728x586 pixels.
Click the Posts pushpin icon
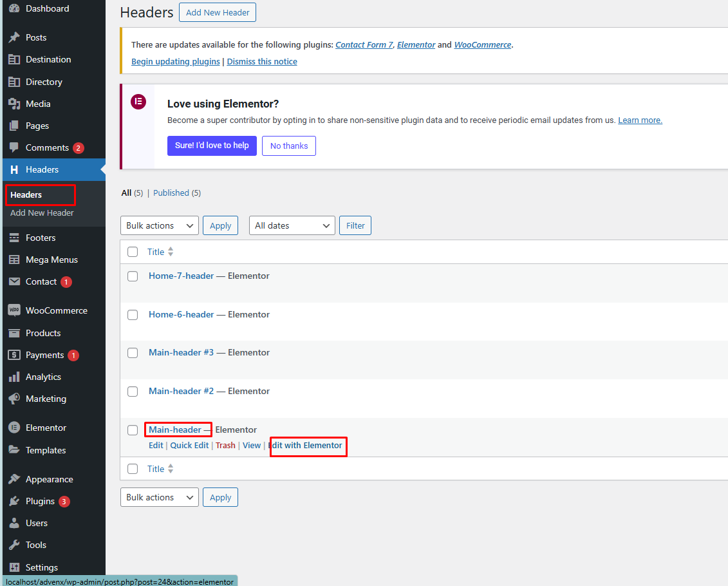click(x=14, y=37)
